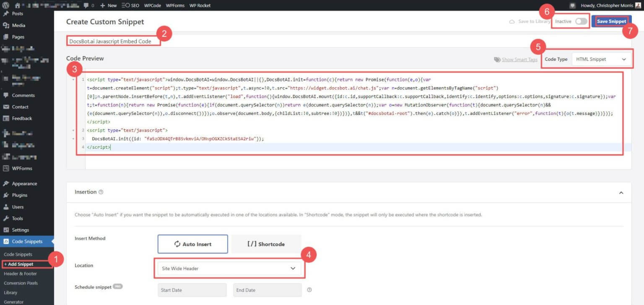The width and height of the screenshot is (644, 305).
Task: Select the Shortcode insert method
Action: coord(266,244)
